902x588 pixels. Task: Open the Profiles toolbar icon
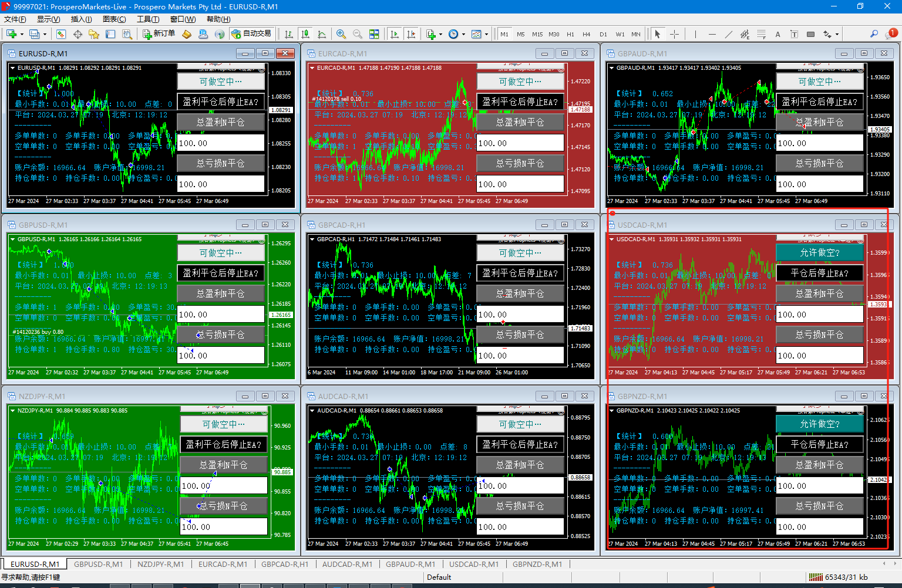34,34
